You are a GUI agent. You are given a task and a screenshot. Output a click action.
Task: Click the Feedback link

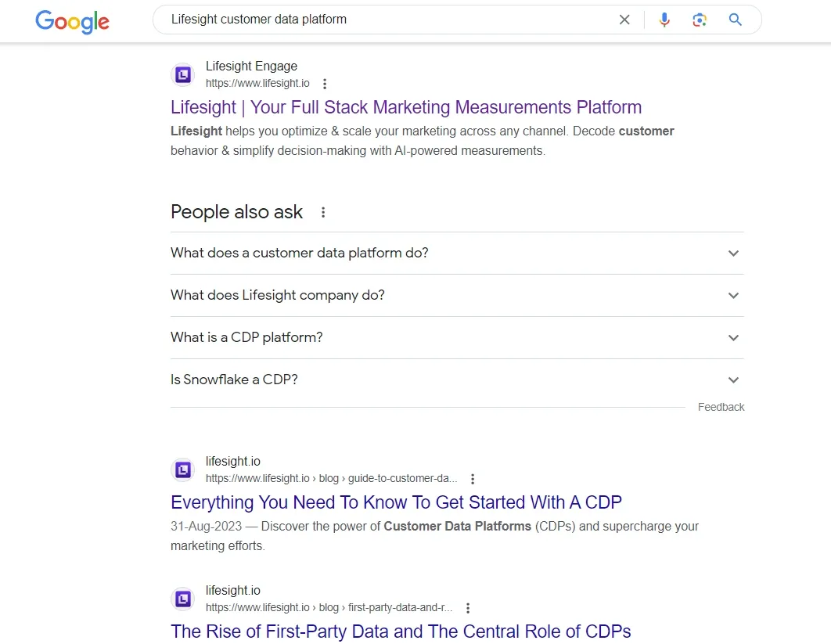point(721,407)
